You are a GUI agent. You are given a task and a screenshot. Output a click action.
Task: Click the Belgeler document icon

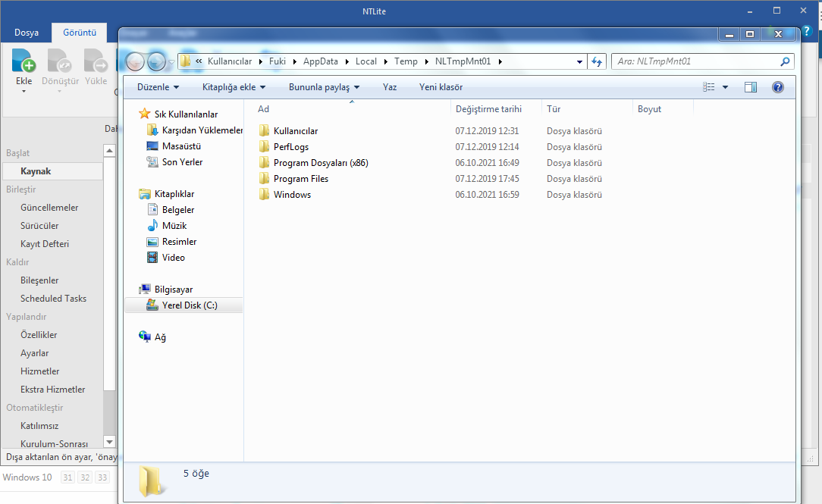point(152,210)
